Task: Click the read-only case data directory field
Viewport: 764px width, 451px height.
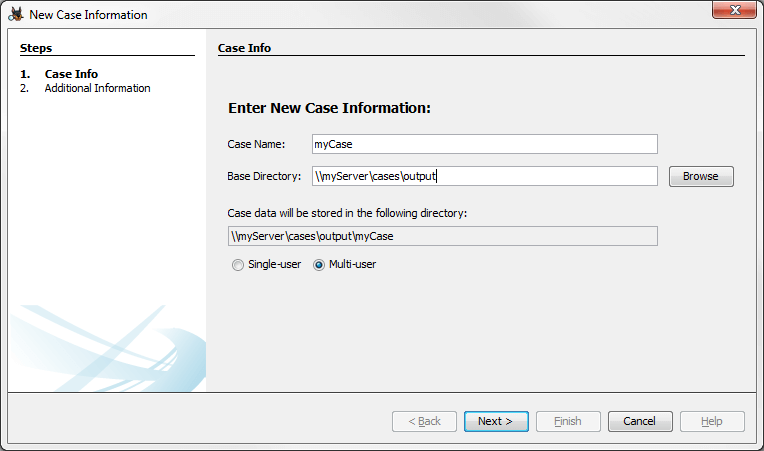Action: [442, 236]
